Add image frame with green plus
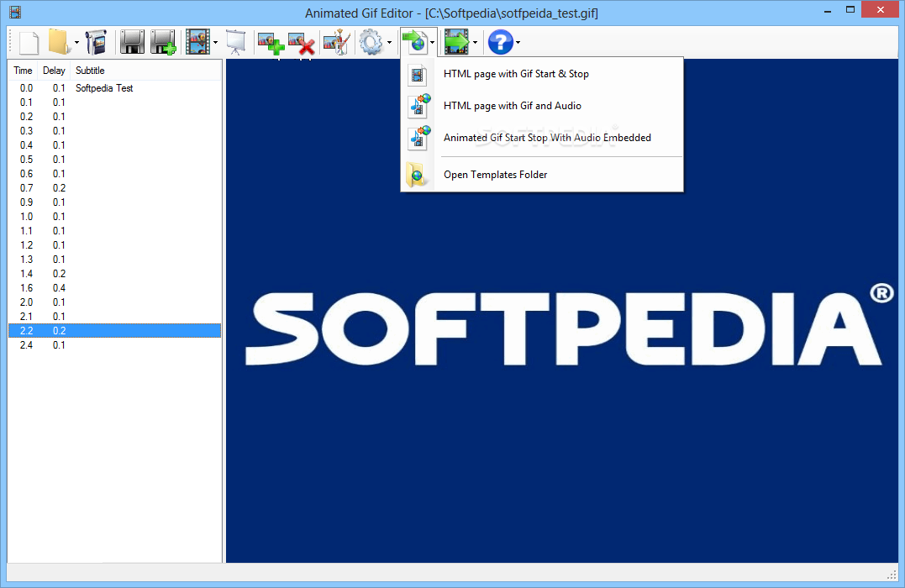Image resolution: width=905 pixels, height=588 pixels. click(271, 44)
